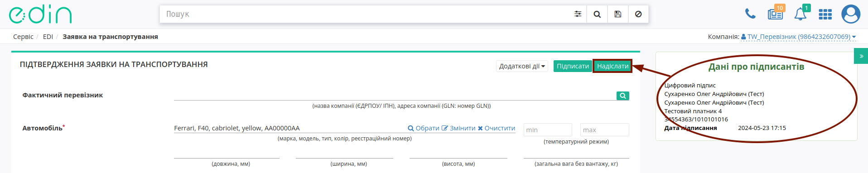This screenshot has width=868, height=173.
Task: Click Змінити link for vehicle
Action: coord(458,128)
